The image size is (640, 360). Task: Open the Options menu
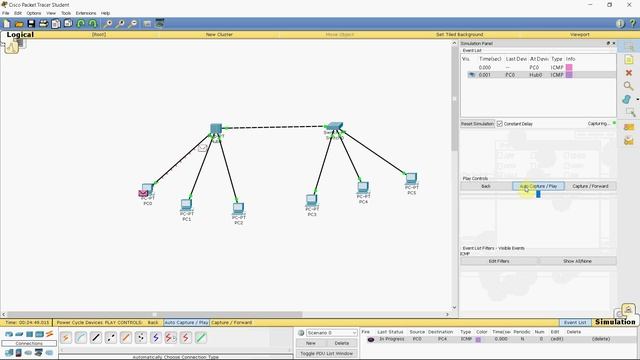point(34,13)
